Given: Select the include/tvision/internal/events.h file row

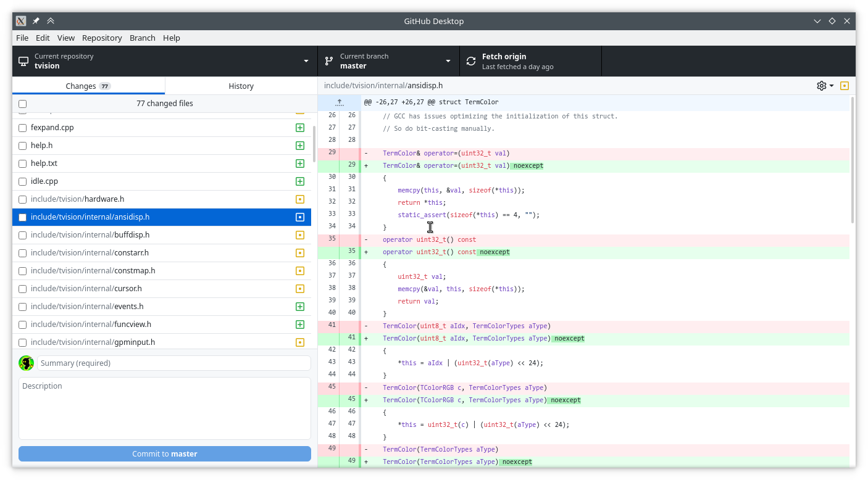Looking at the screenshot, I should tap(162, 307).
